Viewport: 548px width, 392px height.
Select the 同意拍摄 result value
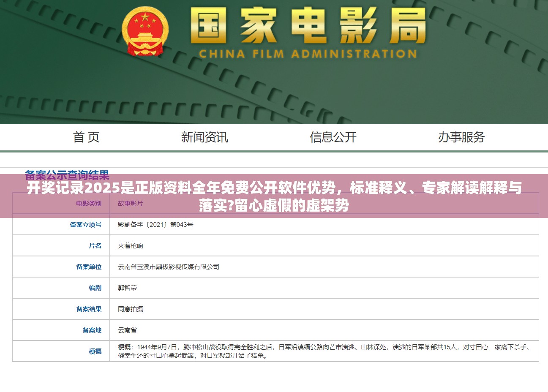coord(131,309)
